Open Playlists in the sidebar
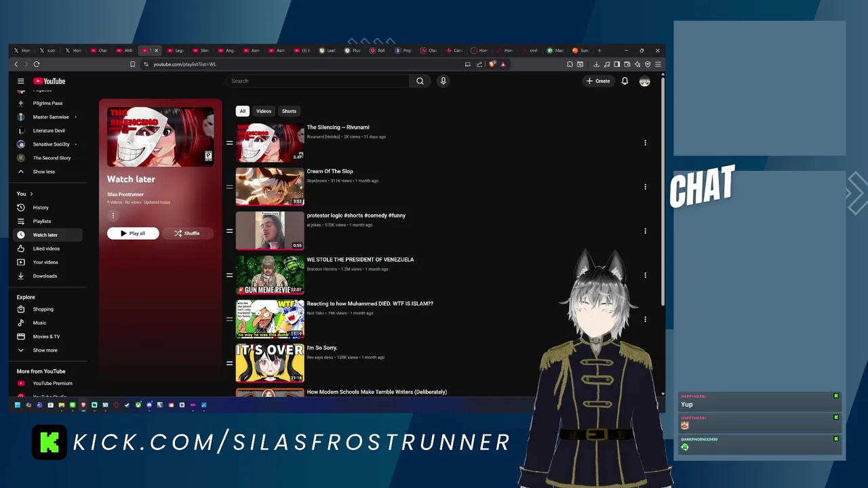Viewport: 868px width, 488px height. 47,221
